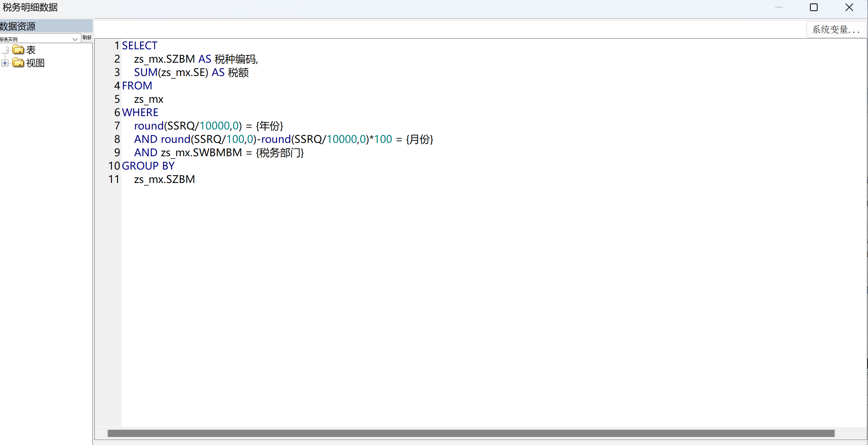Click the {税务部门} parameter in line 9

click(x=280, y=152)
